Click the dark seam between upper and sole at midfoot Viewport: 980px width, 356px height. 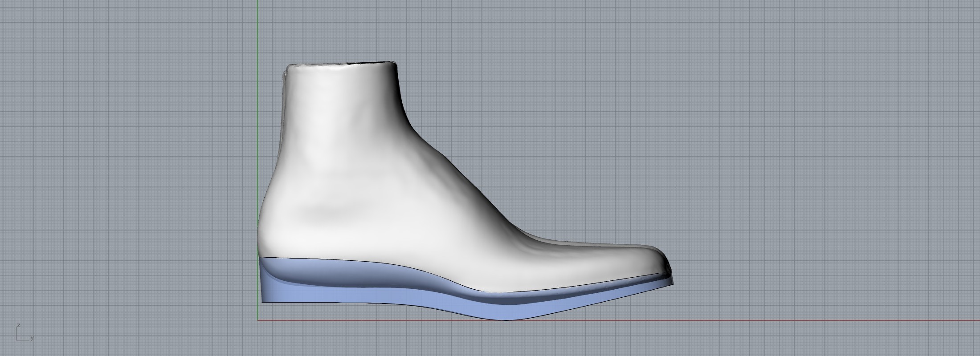(x=445, y=285)
